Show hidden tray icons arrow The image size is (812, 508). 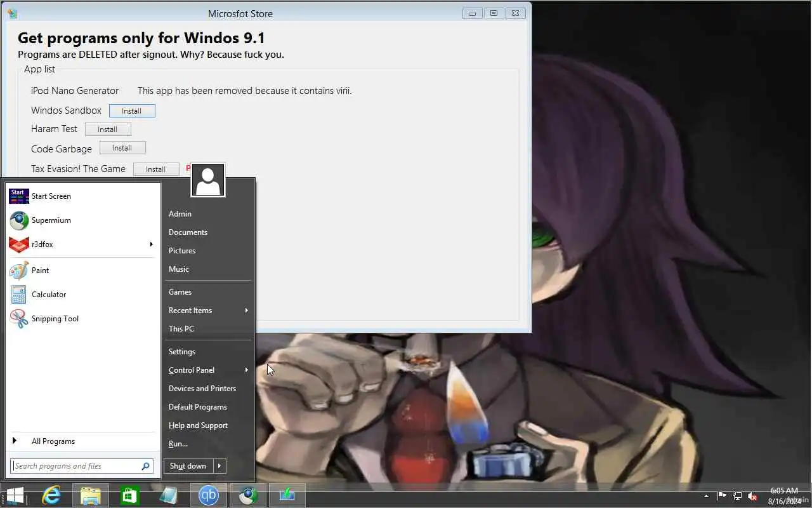click(706, 496)
